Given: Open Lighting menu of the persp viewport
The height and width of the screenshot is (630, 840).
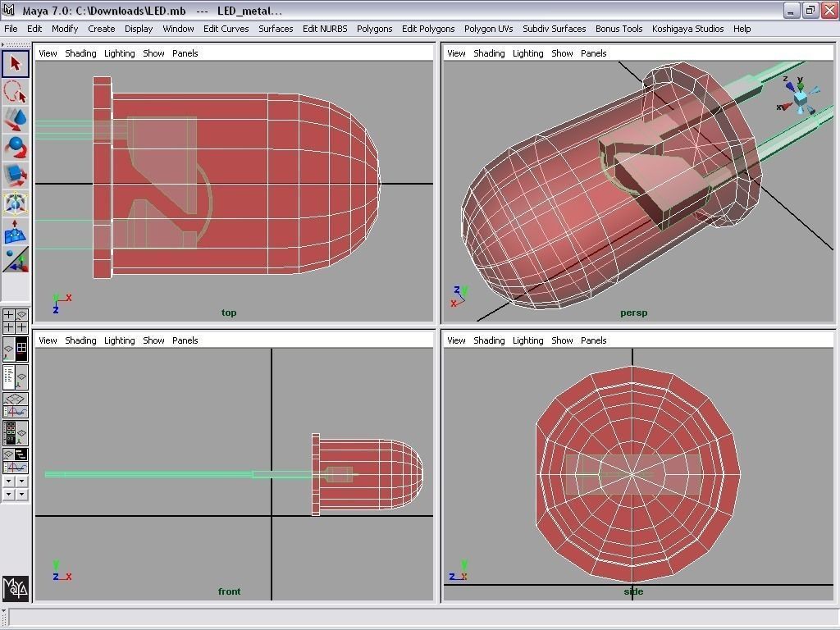Looking at the screenshot, I should pos(528,53).
